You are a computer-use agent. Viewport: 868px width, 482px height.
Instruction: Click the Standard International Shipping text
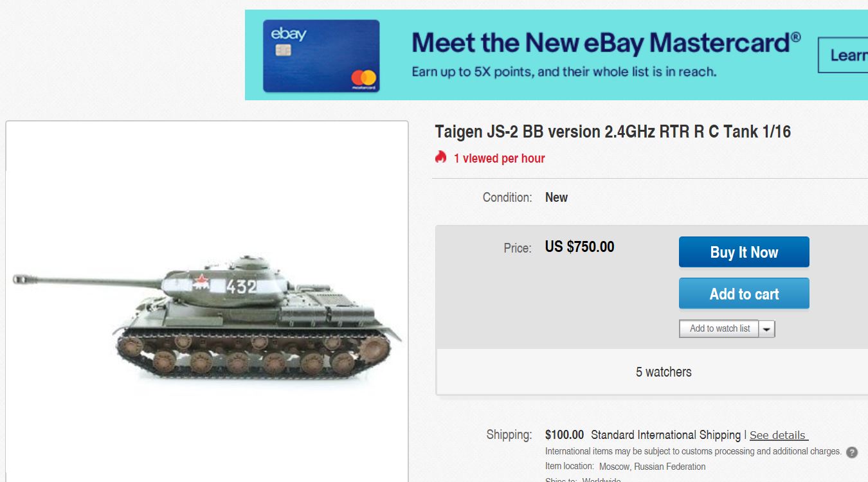tap(665, 435)
